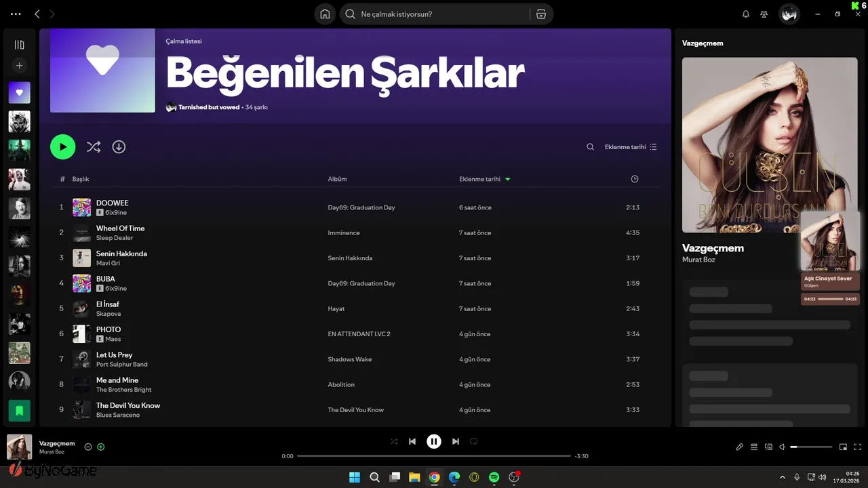This screenshot has height=488, width=868.
Task: Expand the library sidebar panel
Action: 19,45
